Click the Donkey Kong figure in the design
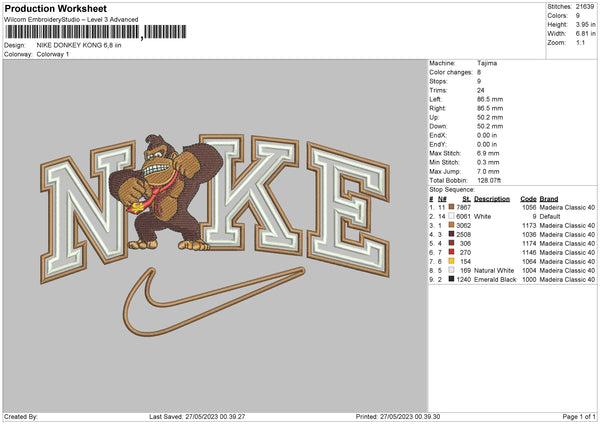This screenshot has height=424, width=600. pos(166,193)
